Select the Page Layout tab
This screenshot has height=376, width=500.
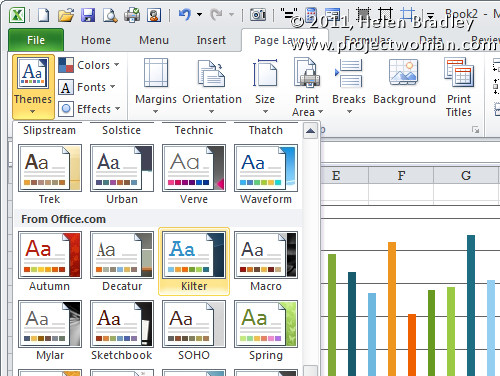[x=284, y=40]
